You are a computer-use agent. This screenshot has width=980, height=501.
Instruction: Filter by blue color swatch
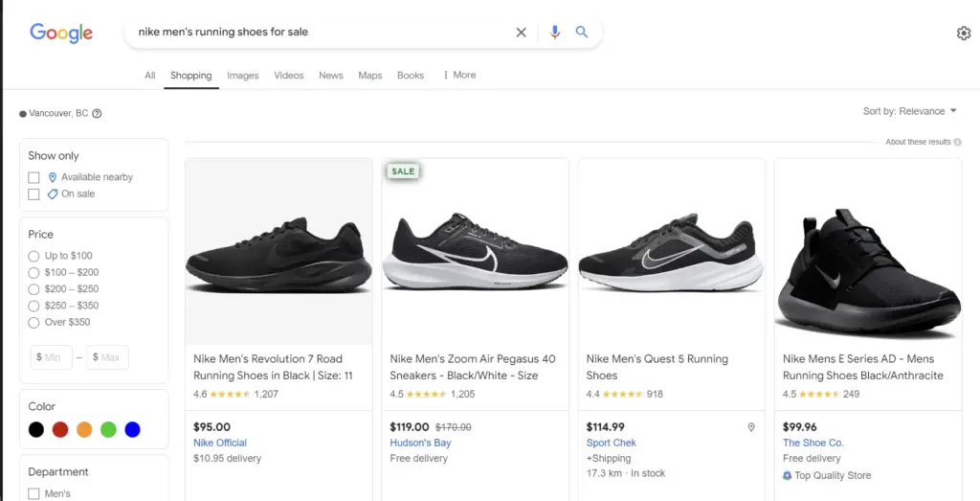pyautogui.click(x=132, y=430)
